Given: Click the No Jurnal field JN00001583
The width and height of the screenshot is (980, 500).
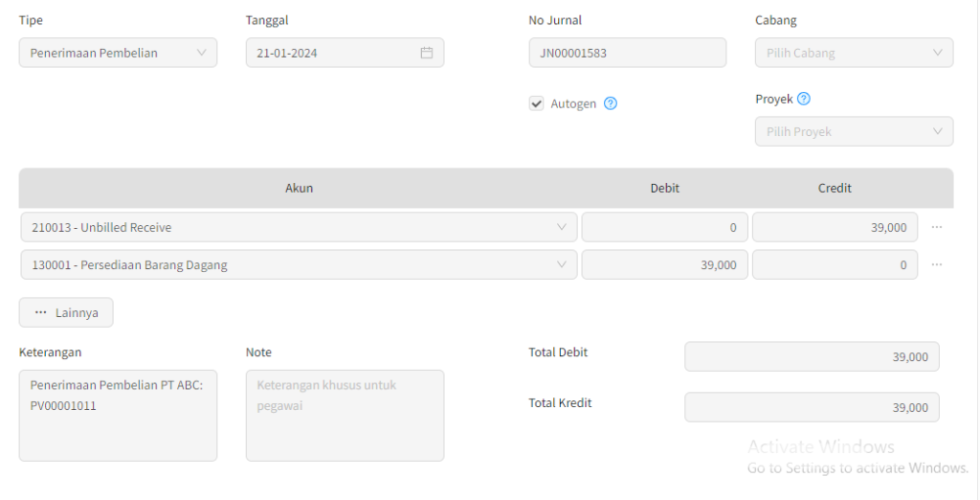Looking at the screenshot, I should (x=627, y=53).
